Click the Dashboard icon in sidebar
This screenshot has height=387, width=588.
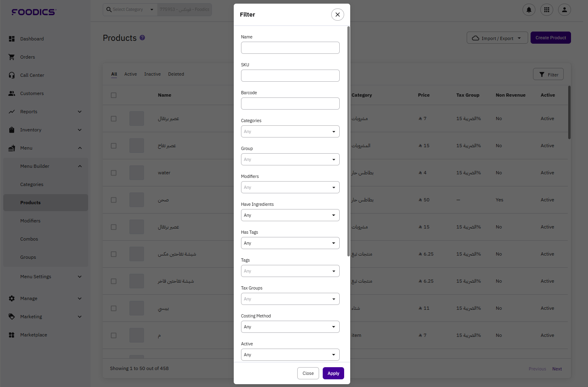[x=12, y=39]
